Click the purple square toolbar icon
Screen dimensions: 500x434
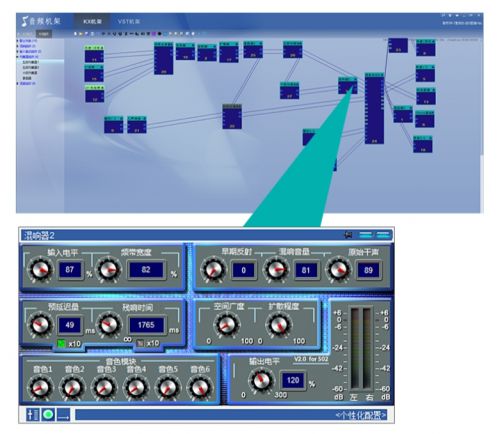154,34
